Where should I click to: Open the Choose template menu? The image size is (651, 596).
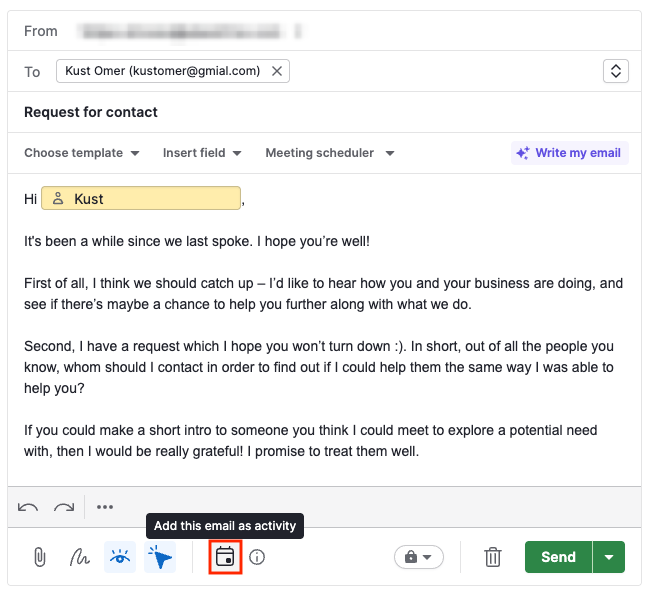(x=82, y=153)
